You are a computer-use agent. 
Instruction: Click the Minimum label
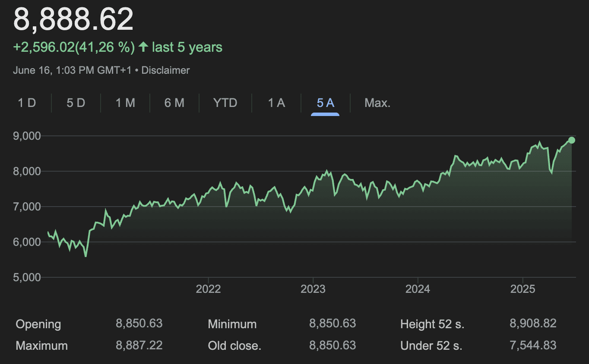pyautogui.click(x=232, y=324)
